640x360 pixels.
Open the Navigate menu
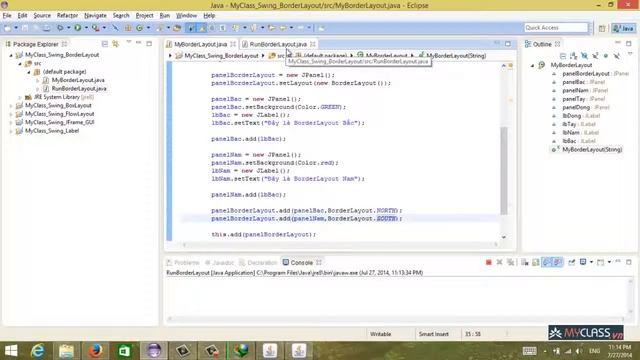click(95, 16)
